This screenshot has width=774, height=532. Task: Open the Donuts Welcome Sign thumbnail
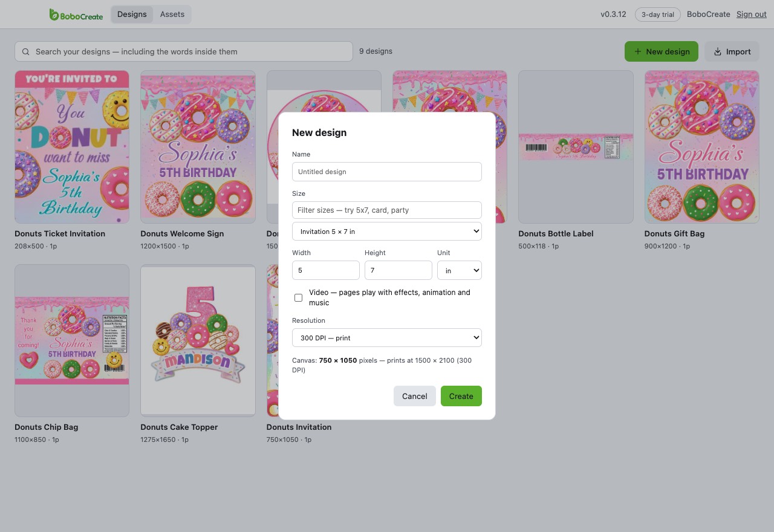[198, 147]
